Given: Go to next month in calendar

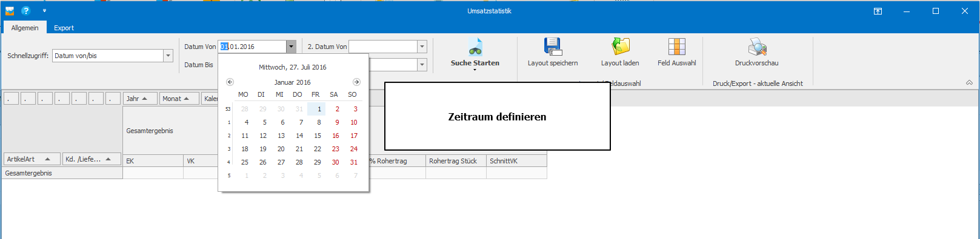Looking at the screenshot, I should tap(356, 82).
